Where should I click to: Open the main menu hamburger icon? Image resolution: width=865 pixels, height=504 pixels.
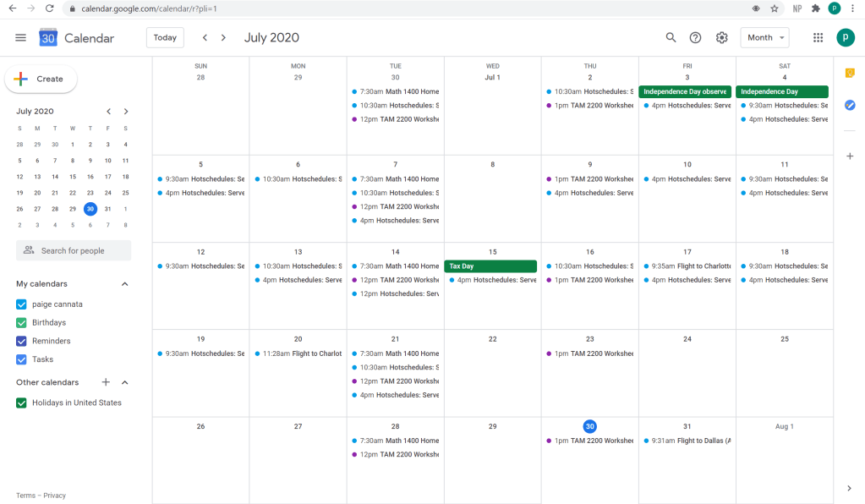pyautogui.click(x=21, y=38)
